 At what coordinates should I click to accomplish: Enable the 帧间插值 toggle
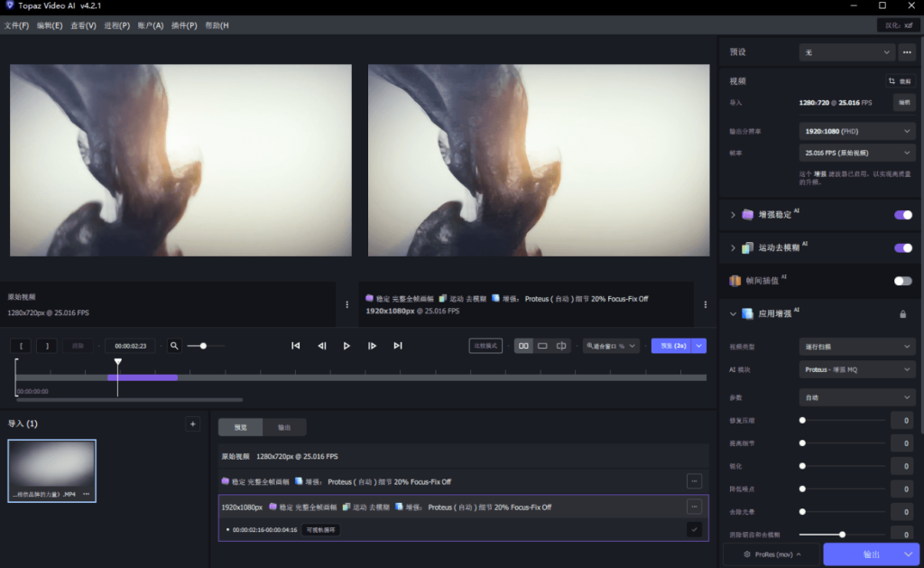pos(902,281)
